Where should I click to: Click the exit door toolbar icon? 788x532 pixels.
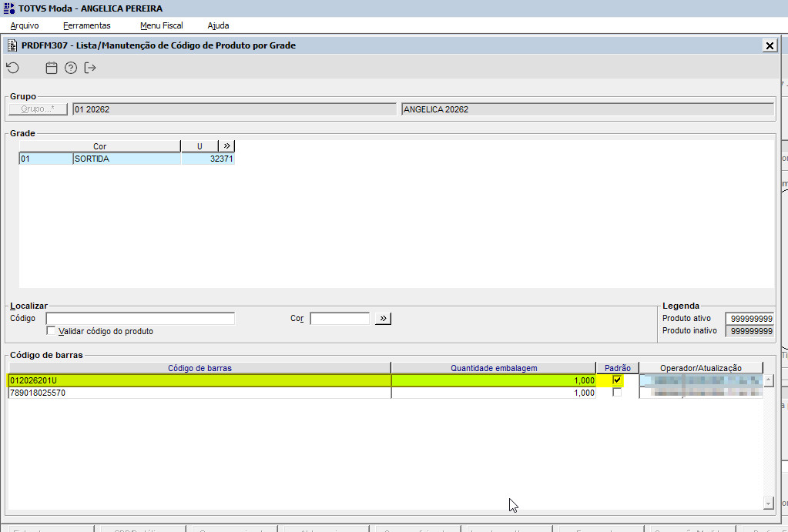[x=90, y=68]
